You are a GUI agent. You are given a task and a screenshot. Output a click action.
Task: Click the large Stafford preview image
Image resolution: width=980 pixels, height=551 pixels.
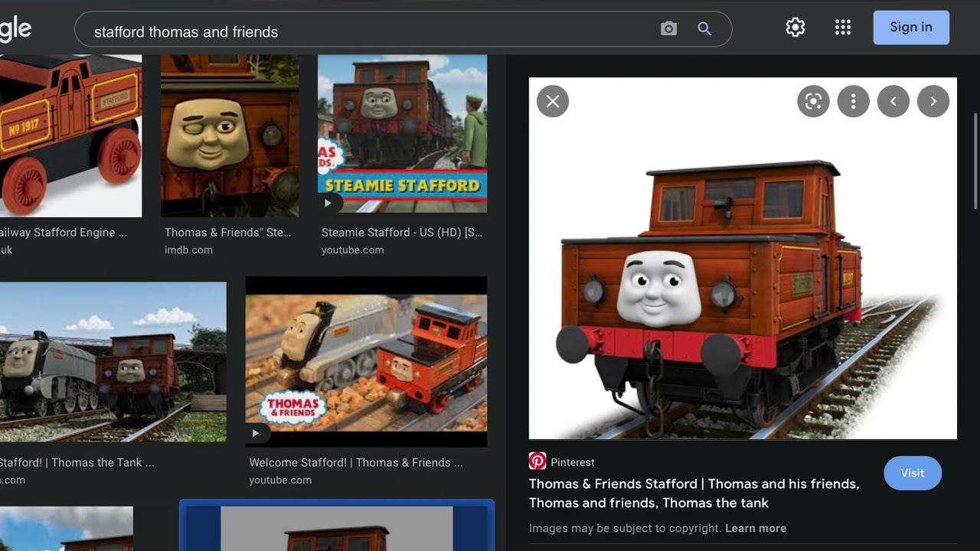(743, 259)
